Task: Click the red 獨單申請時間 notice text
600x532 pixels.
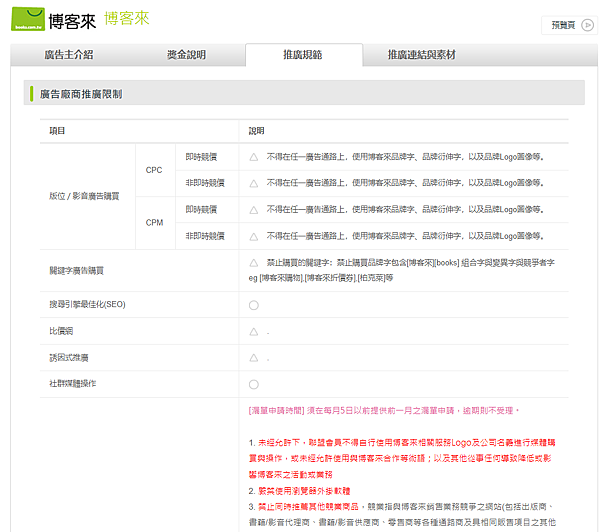Action: (x=384, y=410)
